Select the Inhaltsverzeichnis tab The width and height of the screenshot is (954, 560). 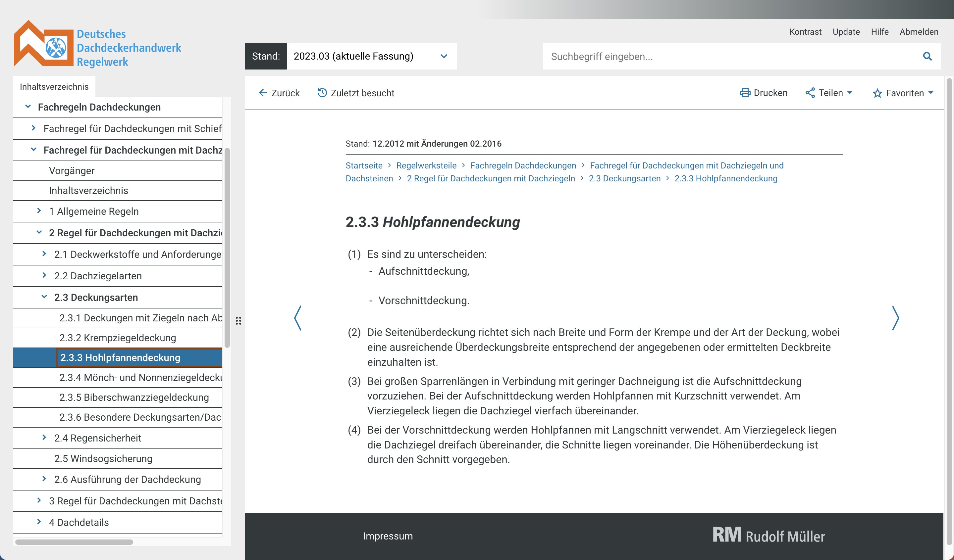pos(54,87)
